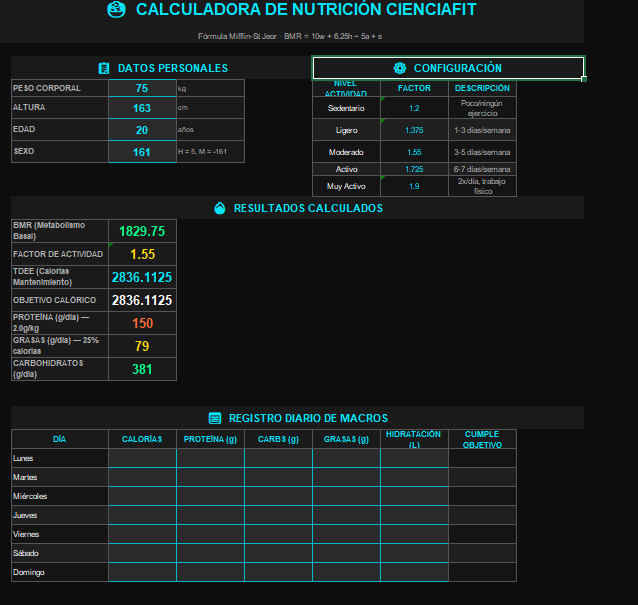Click the Mifflin-St Jeor formula subtitle
Screen dimensions: 638x605
tap(290, 36)
